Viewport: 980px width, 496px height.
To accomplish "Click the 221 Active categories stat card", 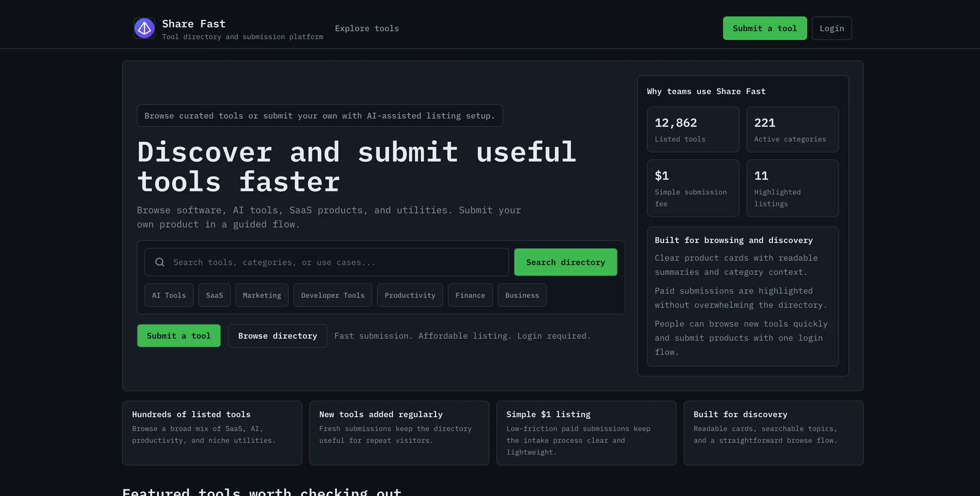I will coord(793,130).
